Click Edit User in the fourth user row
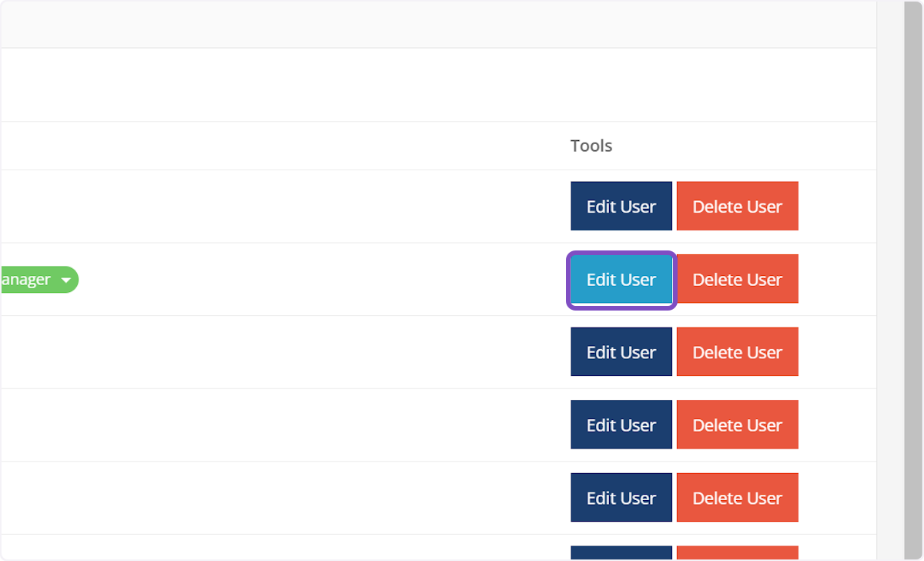This screenshot has height=561, width=924. [x=621, y=425]
